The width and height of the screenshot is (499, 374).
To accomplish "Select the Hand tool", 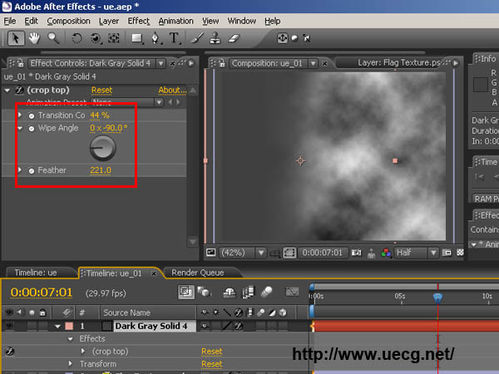I will coord(34,38).
